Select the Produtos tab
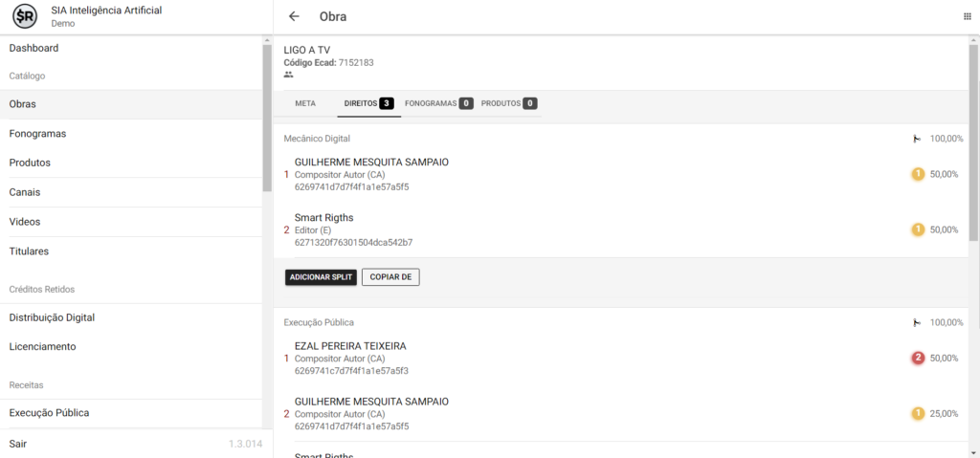Screen dimensions: 980x458 pos(508,103)
